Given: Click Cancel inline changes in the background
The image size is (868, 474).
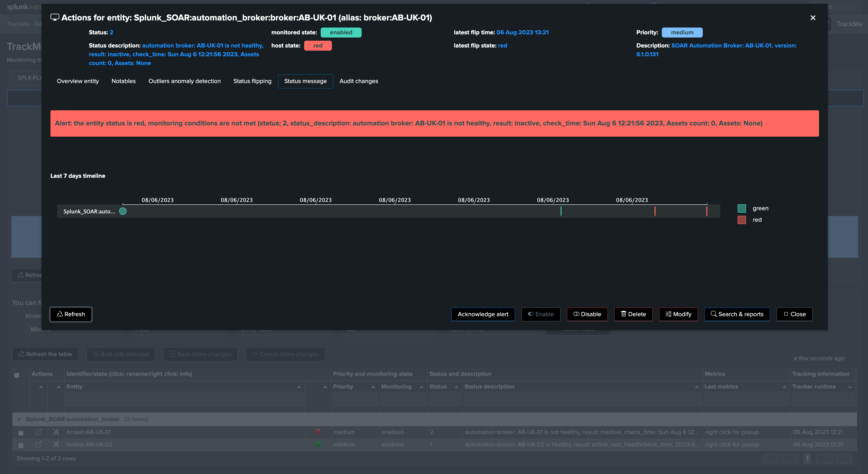Looking at the screenshot, I should click(x=285, y=354).
